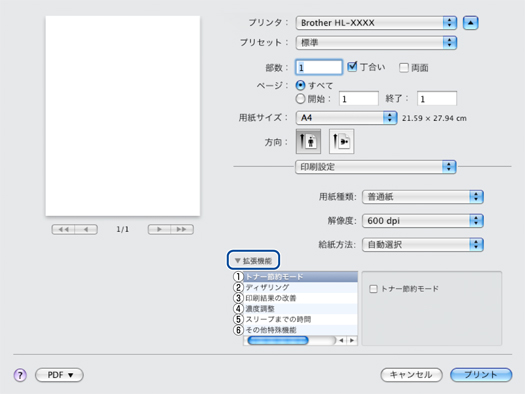Open the 解像度 600 dpi dropdown
Image resolution: width=525 pixels, height=394 pixels.
tap(423, 221)
